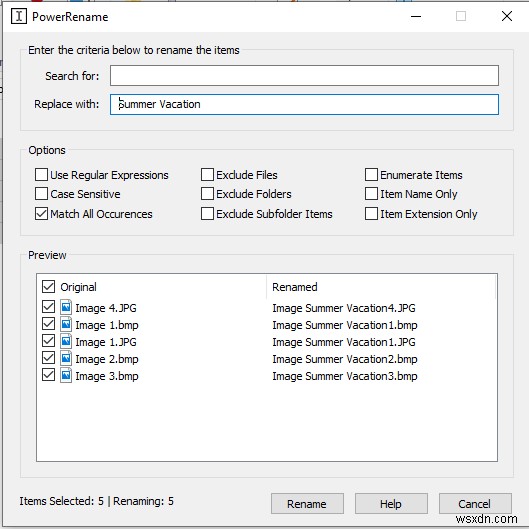Check the Item Name Only box
Image resolution: width=529 pixels, height=529 pixels.
click(371, 194)
